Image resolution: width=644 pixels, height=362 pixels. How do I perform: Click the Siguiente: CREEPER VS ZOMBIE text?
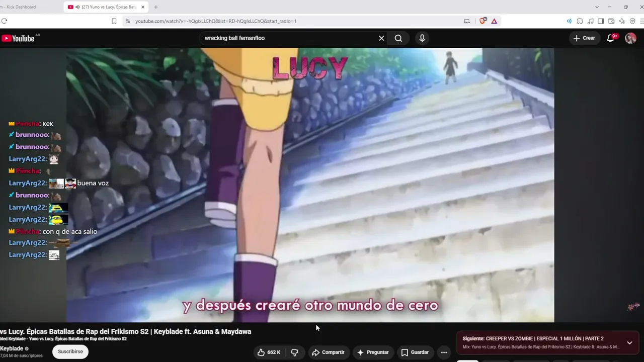coord(533,339)
